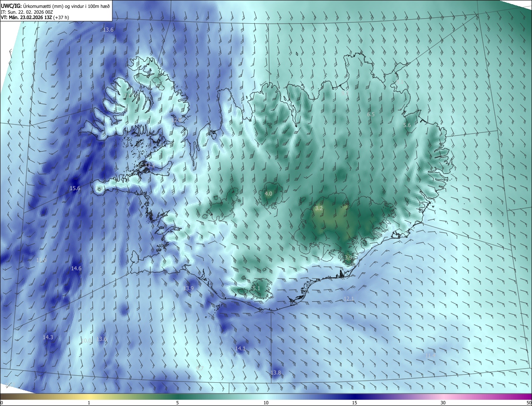Click the color scale tick label 5

177,403
